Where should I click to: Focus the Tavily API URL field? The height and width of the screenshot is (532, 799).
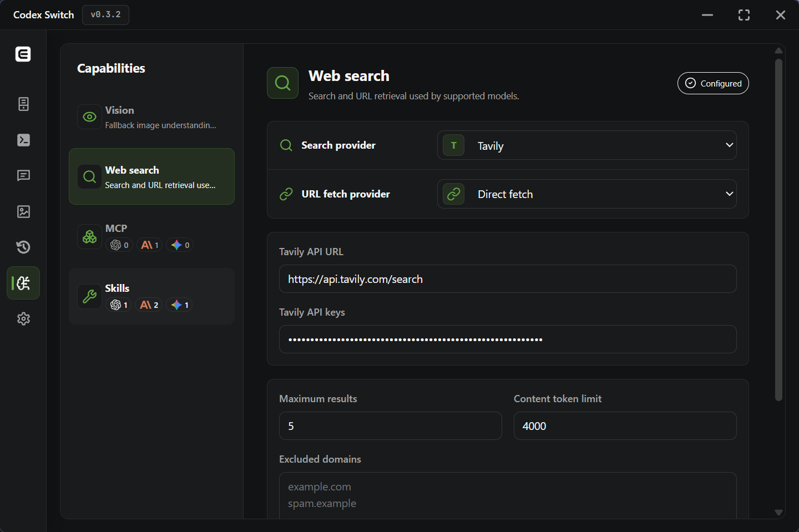508,279
